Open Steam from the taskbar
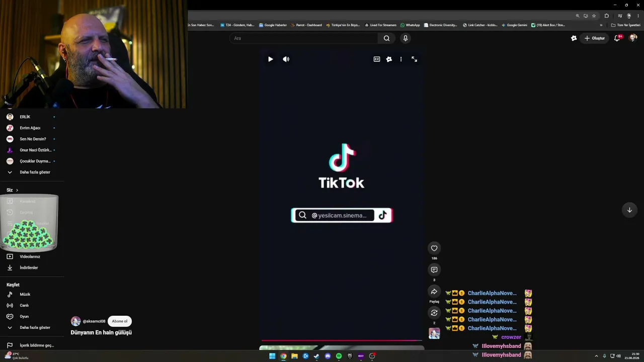The height and width of the screenshot is (362, 644). (316, 356)
